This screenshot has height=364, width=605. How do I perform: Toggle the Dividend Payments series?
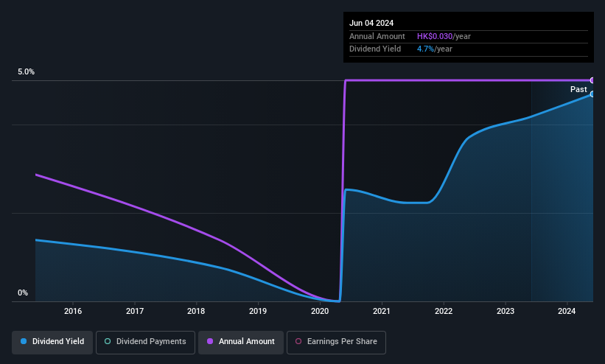[145, 342]
